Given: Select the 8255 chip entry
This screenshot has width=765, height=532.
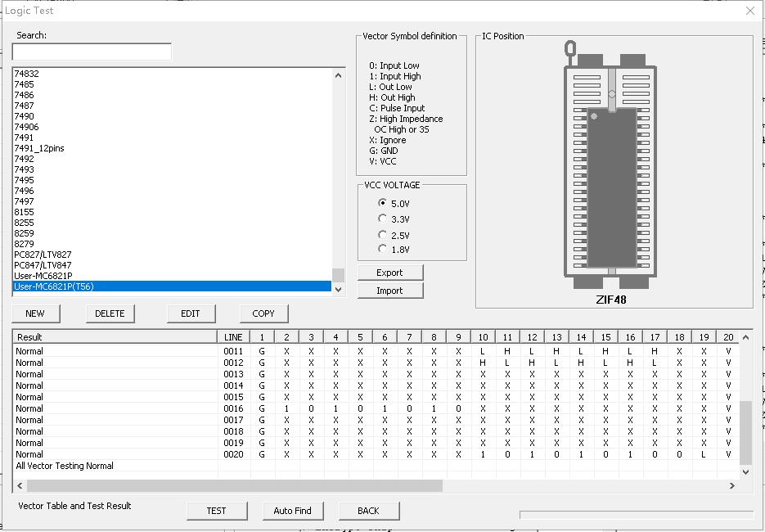Looking at the screenshot, I should tap(25, 223).
